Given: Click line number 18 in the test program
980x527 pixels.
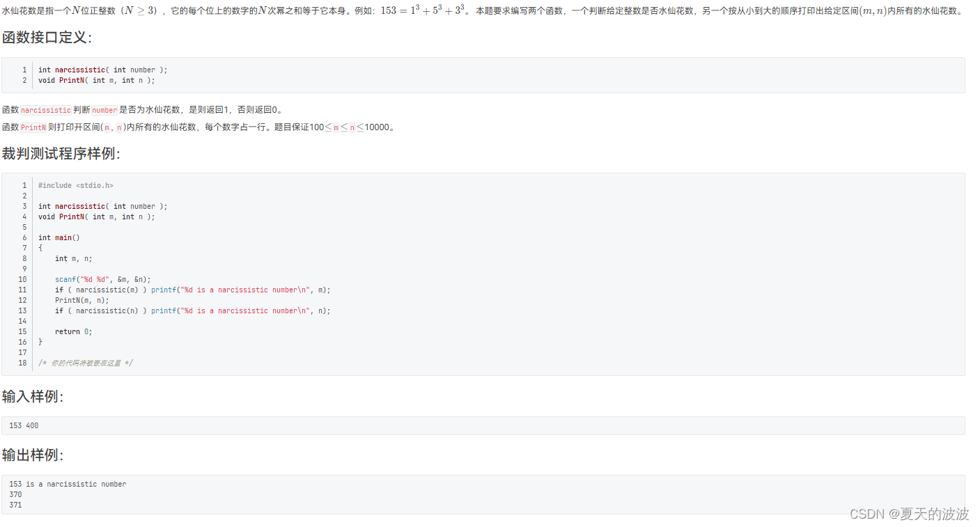Looking at the screenshot, I should click(22, 363).
